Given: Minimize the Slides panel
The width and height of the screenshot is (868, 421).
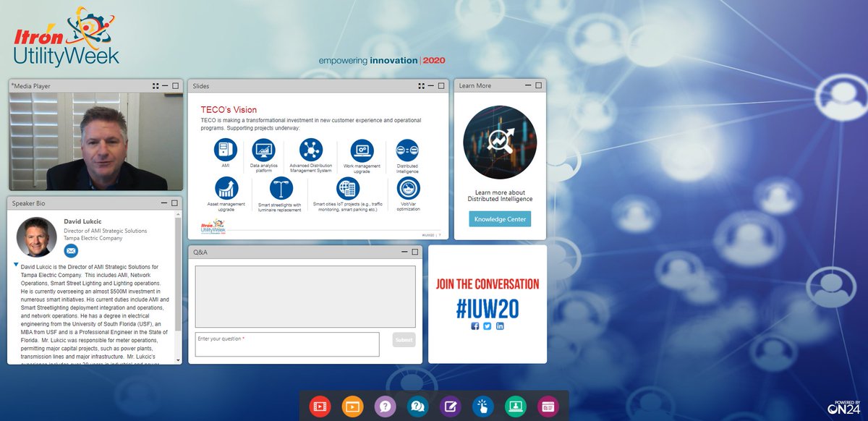Looking at the screenshot, I should coord(431,85).
